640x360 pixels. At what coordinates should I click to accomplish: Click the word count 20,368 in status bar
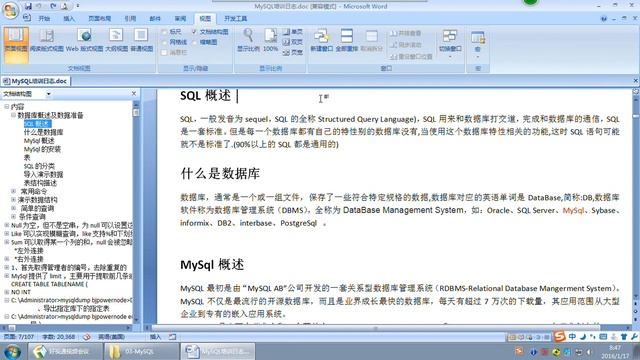coord(58,337)
